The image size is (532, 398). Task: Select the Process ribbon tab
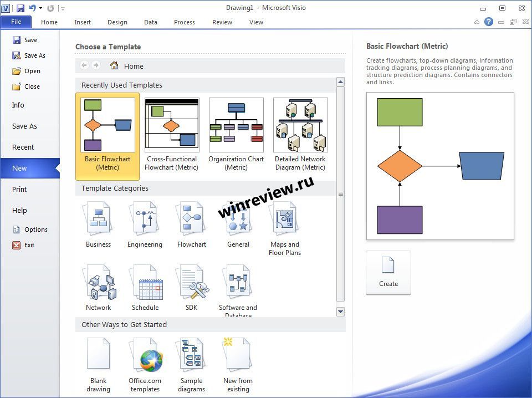click(x=184, y=22)
